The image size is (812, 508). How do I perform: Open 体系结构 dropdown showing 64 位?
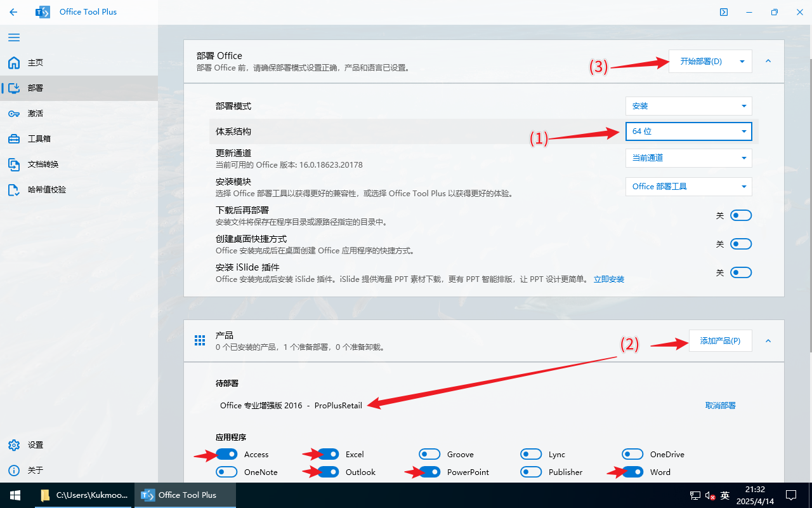(688, 131)
